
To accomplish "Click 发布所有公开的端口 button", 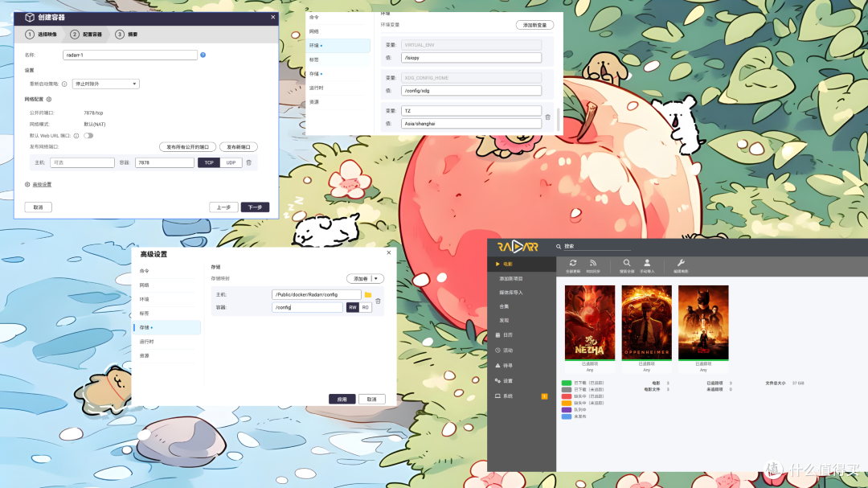I will [x=187, y=147].
